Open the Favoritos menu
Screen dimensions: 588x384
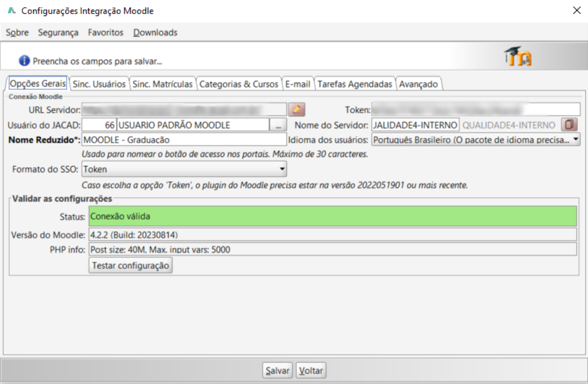[106, 32]
